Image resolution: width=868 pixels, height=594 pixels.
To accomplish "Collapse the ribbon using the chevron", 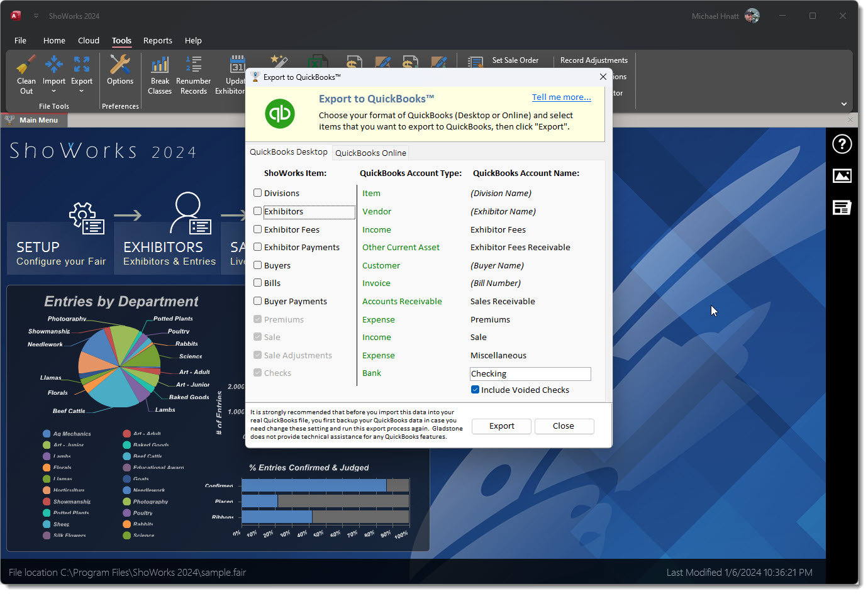I will [843, 104].
